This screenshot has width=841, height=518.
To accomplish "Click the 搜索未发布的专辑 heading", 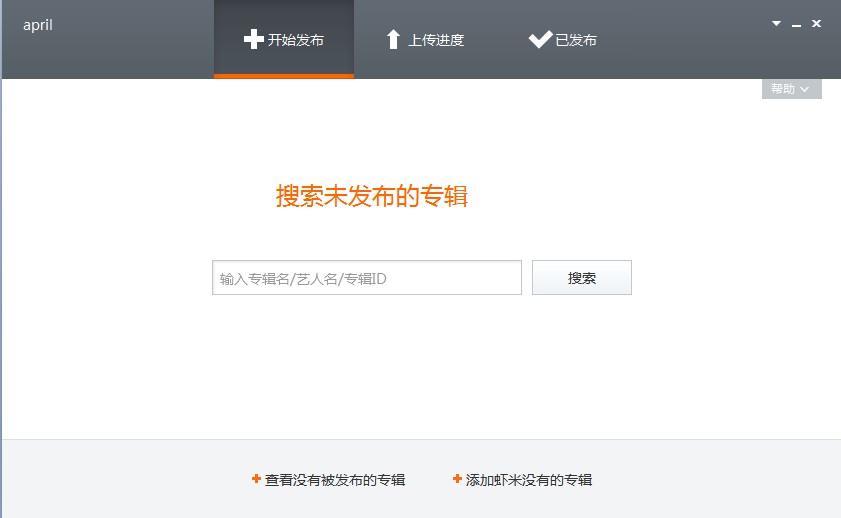I will 372,196.
